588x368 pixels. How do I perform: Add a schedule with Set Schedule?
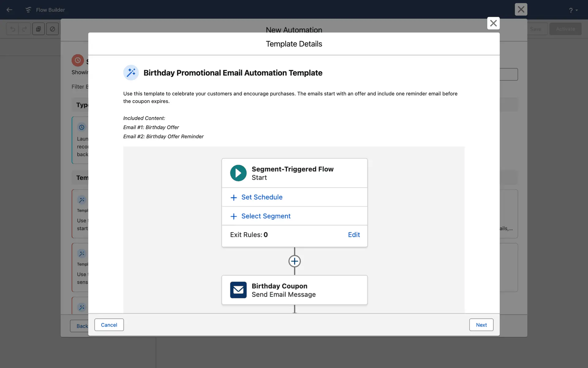click(x=262, y=197)
